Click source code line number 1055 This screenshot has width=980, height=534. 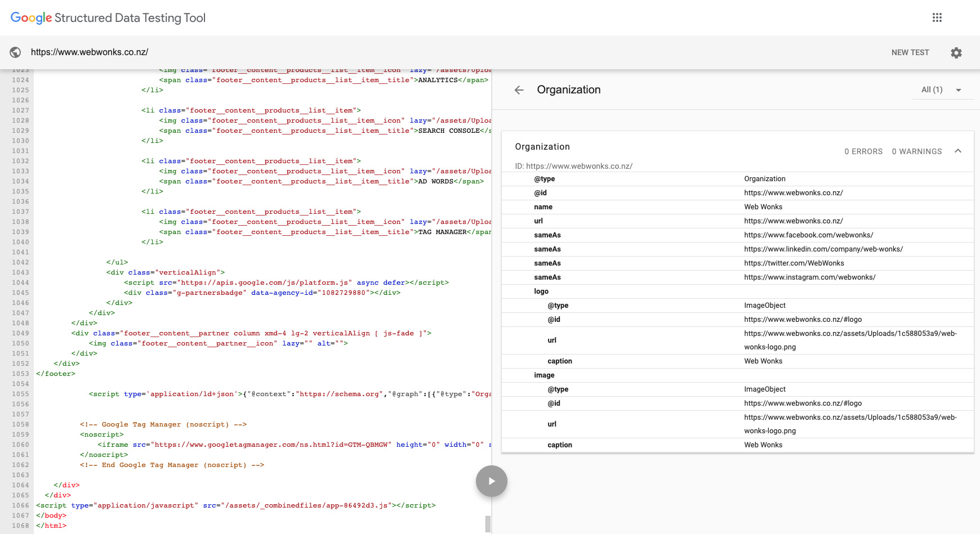[x=20, y=394]
